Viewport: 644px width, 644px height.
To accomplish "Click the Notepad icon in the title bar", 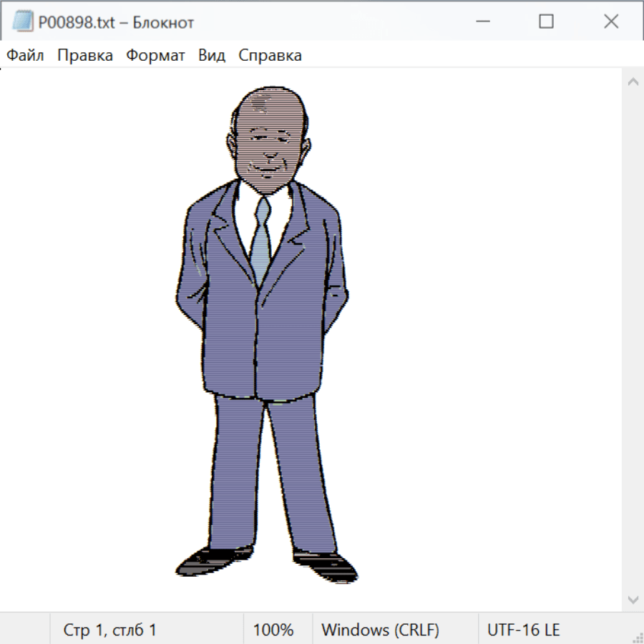I will tap(22, 22).
